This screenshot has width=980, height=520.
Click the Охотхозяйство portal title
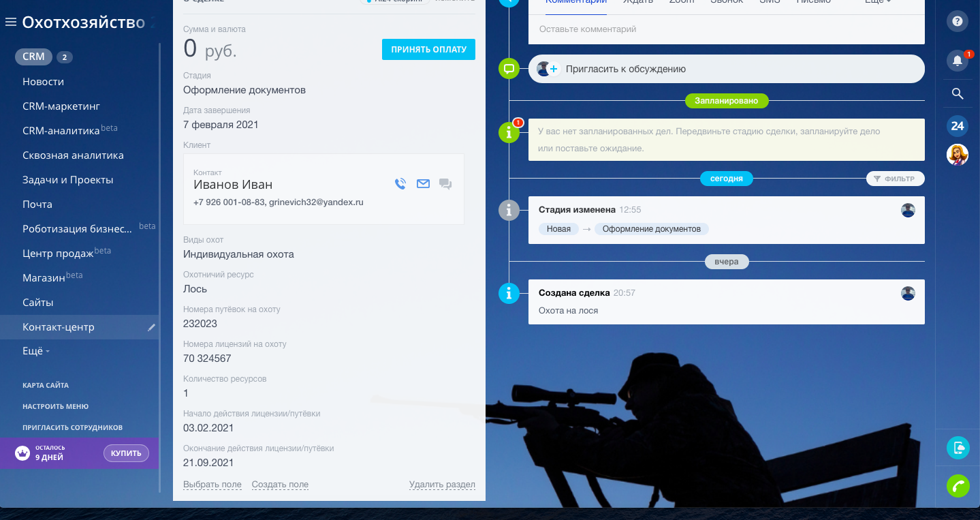(83, 22)
